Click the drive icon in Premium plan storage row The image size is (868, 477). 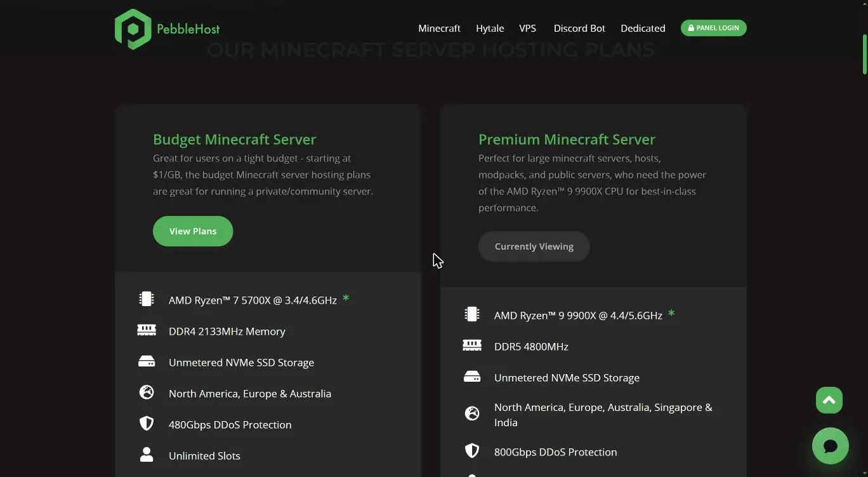tap(472, 377)
